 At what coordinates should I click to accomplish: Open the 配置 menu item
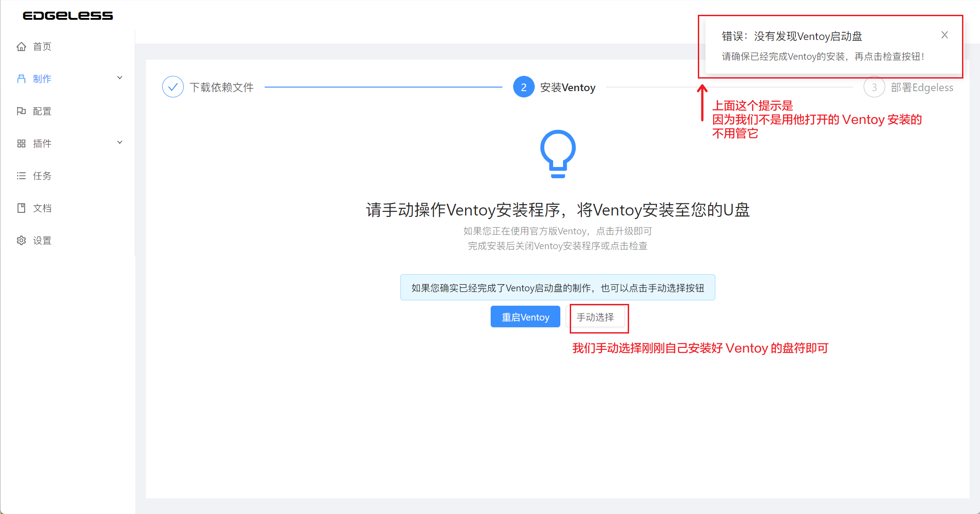click(x=67, y=111)
